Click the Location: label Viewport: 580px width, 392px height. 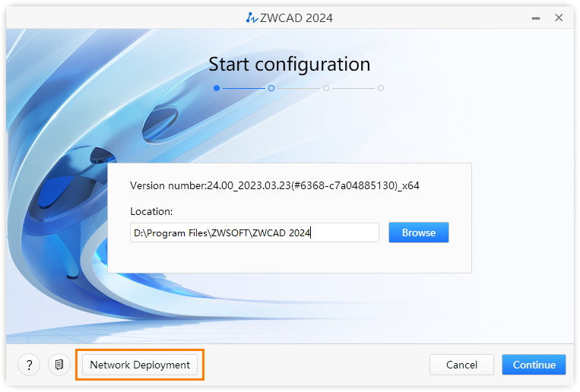(x=151, y=211)
